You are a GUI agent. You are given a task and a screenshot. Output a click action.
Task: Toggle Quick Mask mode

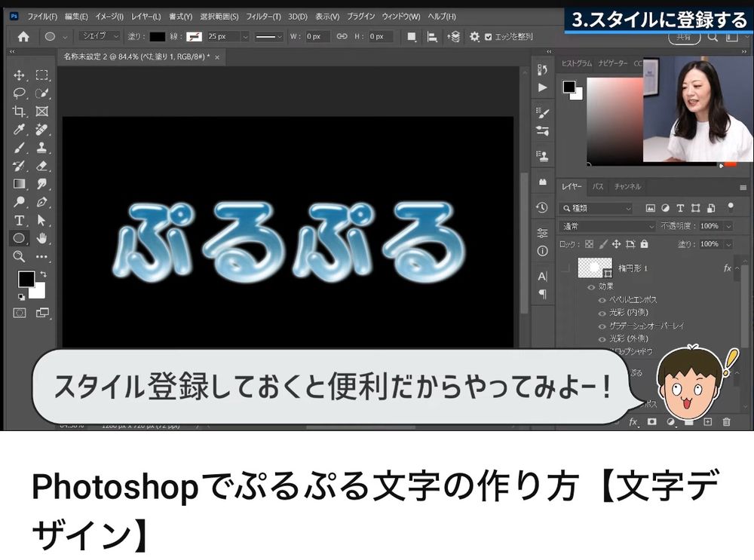(20, 313)
